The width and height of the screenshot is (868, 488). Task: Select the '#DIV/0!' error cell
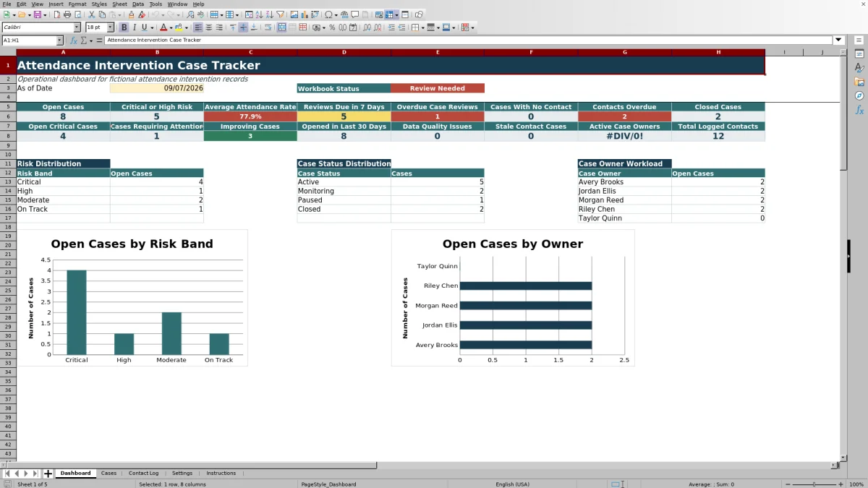[x=625, y=136]
